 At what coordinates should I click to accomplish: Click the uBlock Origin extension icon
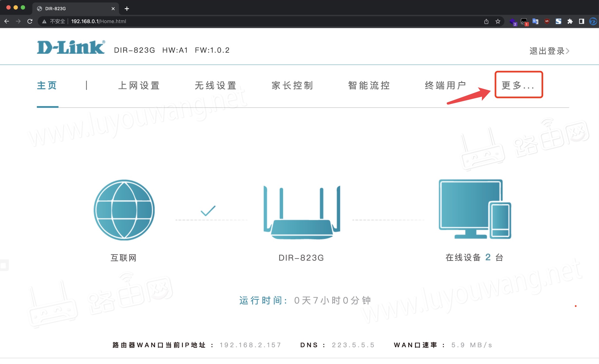click(x=547, y=21)
